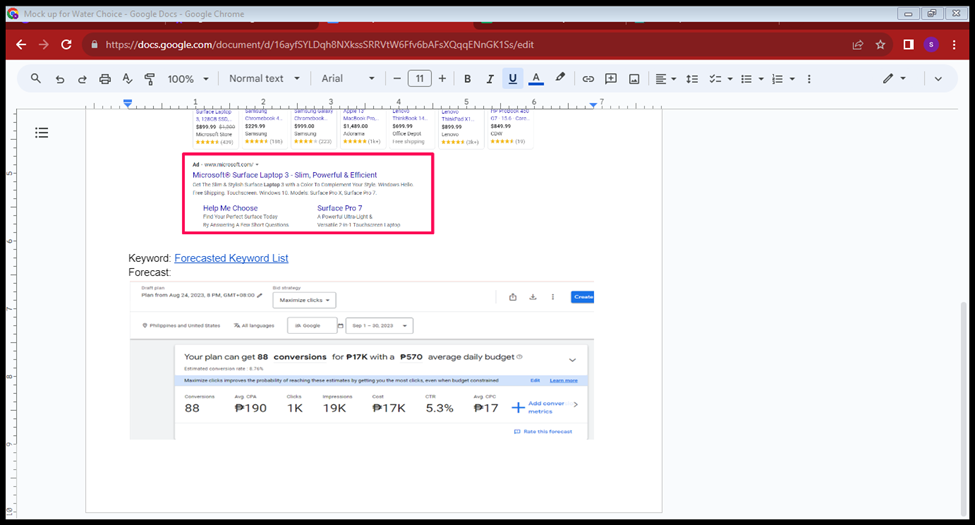This screenshot has height=525, width=975.
Task: Bookmark this tab with the star
Action: coord(880,45)
